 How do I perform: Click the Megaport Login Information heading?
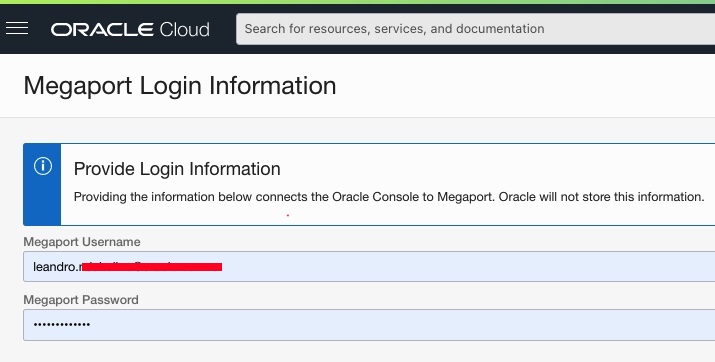click(x=180, y=86)
